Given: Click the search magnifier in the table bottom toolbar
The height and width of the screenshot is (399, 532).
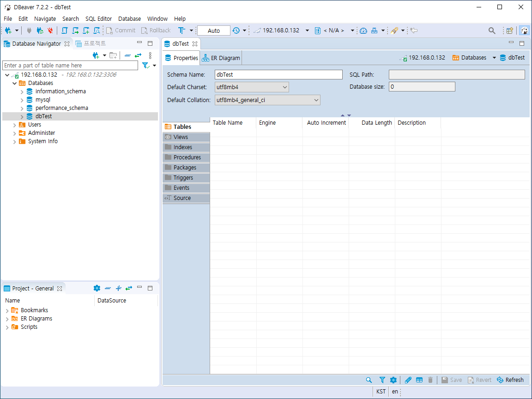Looking at the screenshot, I should point(369,380).
